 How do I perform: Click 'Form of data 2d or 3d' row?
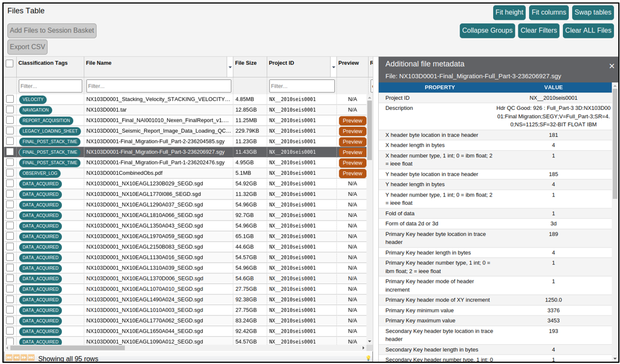pyautogui.click(x=495, y=223)
